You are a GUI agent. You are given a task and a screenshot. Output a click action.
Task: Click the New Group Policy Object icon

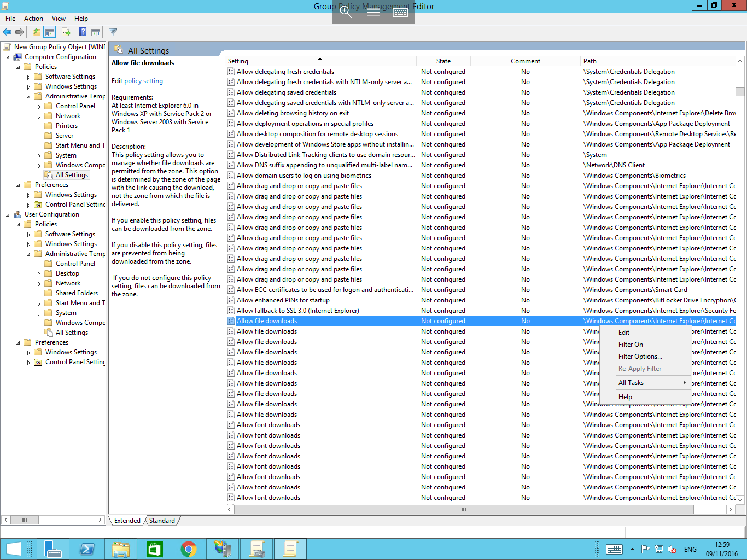(9, 46)
